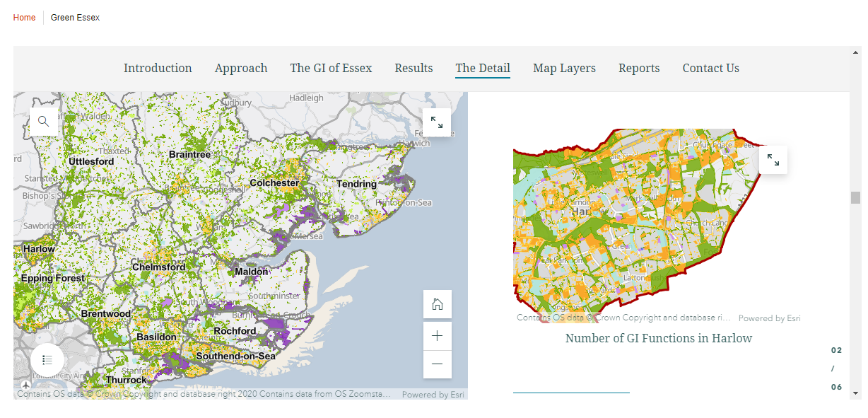Show the map legend list
Image resolution: width=868 pixels, height=418 pixels.
(47, 359)
